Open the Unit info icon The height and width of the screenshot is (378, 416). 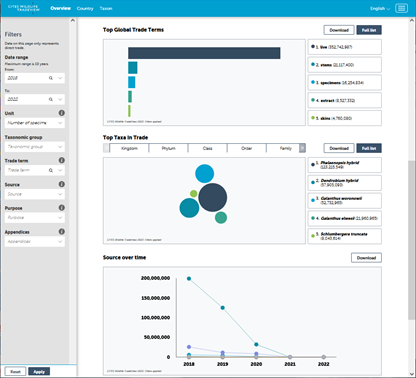coord(62,113)
